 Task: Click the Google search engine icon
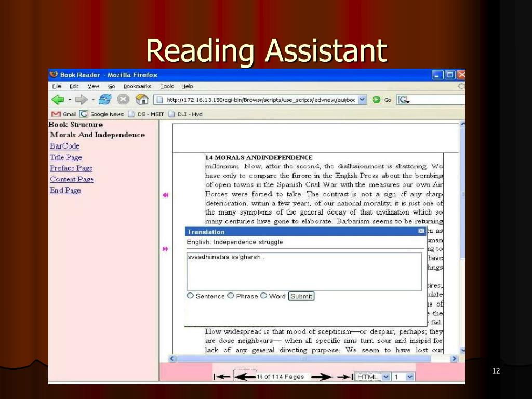[403, 100]
